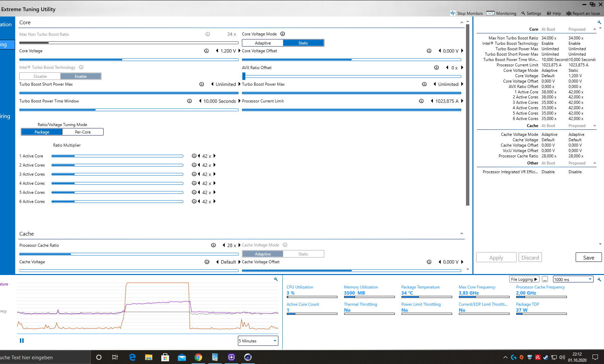The image size is (604, 364).
Task: Open monitor panel wrench settings icon
Action: (599, 279)
